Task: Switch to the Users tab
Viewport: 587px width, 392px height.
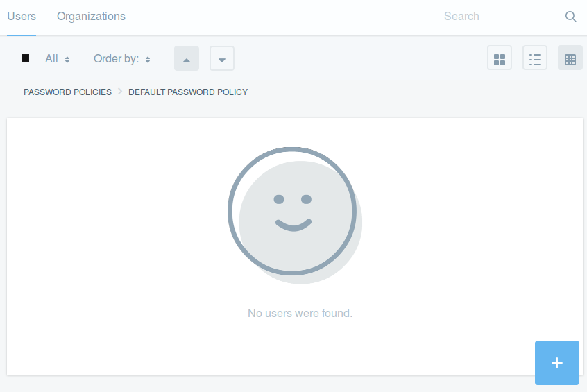Action: pyautogui.click(x=22, y=17)
